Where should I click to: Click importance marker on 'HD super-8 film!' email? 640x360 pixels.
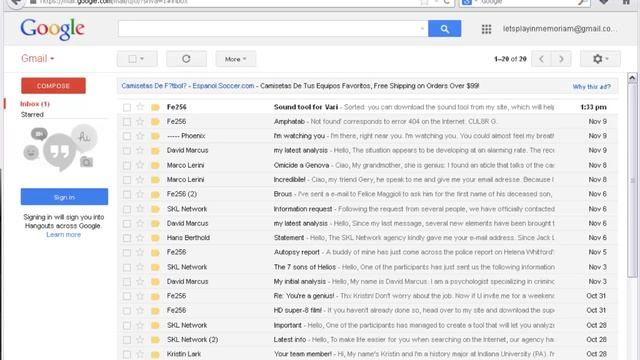(155, 311)
